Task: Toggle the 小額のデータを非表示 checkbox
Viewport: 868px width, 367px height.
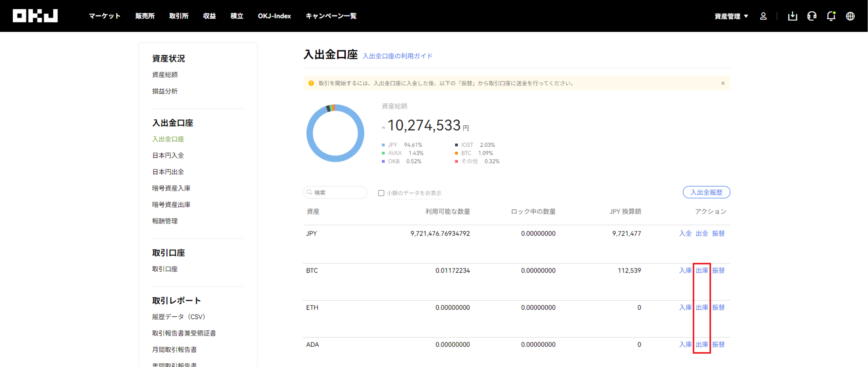Action: pos(381,193)
